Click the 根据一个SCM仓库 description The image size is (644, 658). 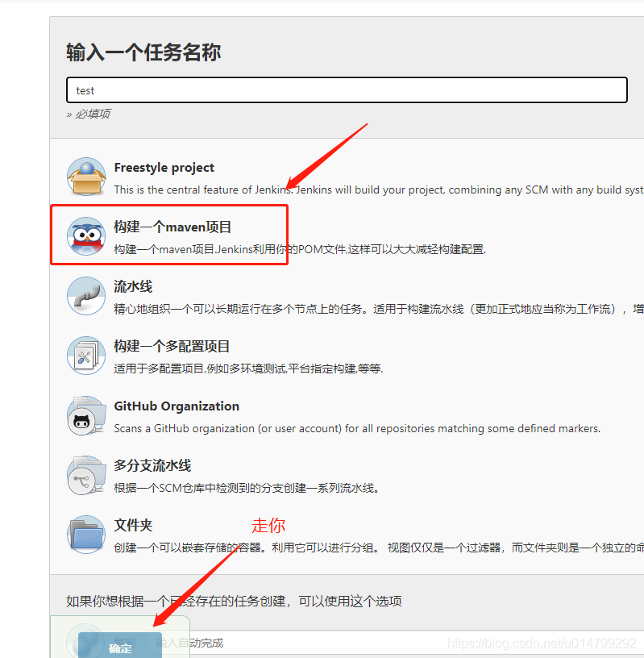tap(247, 488)
